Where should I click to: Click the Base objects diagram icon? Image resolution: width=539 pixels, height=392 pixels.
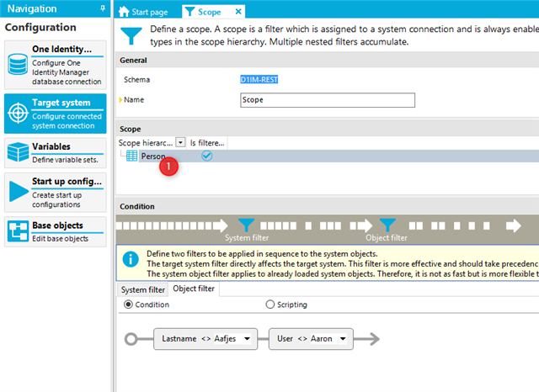[18, 231]
